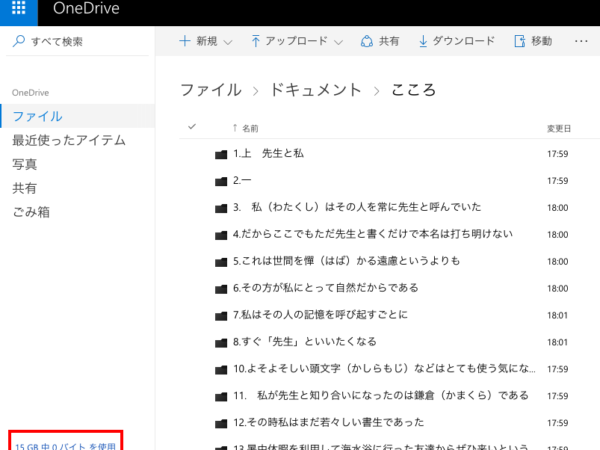The width and height of the screenshot is (600, 450).
Task: Click the move icon beside 移動
Action: click(x=520, y=41)
